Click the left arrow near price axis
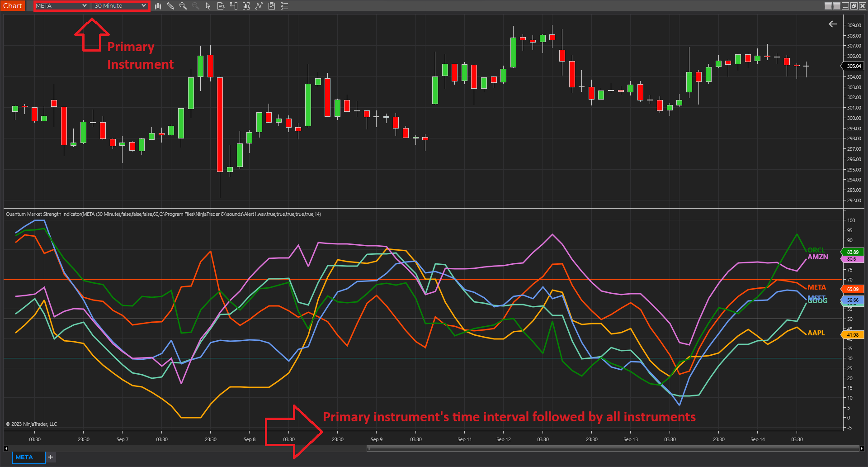868x467 pixels. click(x=833, y=24)
